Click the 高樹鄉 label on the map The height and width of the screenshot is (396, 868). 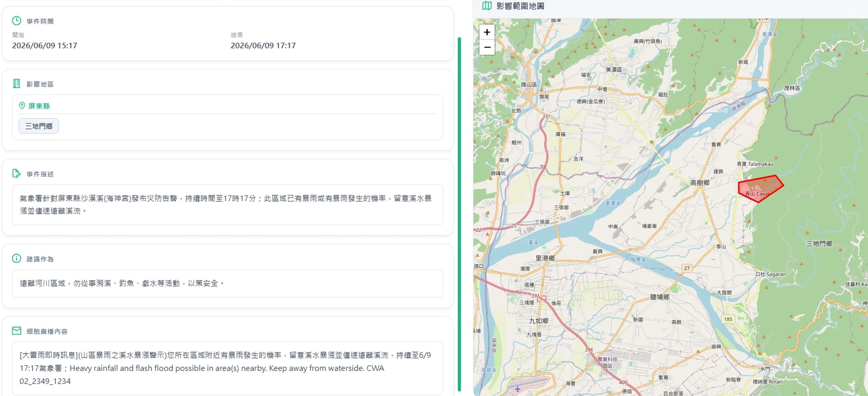coord(700,183)
